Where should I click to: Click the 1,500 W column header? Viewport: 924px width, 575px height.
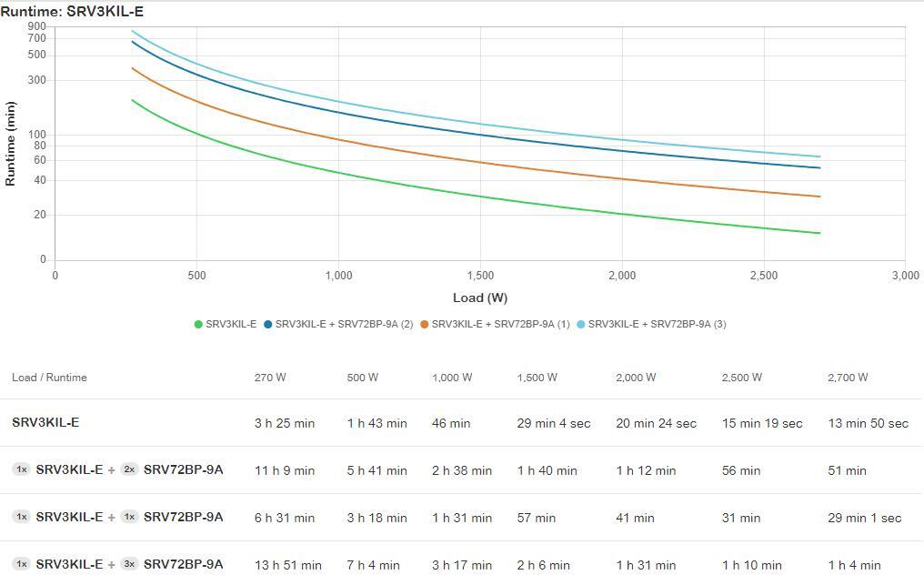tap(537, 378)
